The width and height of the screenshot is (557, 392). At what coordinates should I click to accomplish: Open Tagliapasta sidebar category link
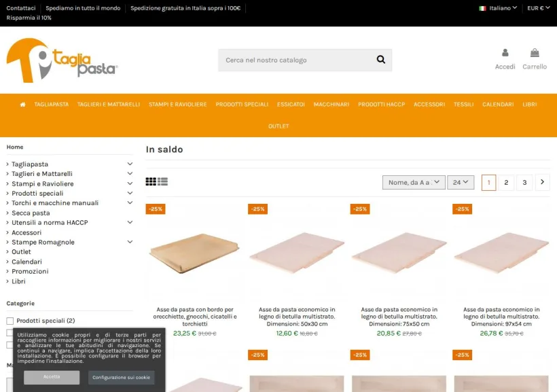(x=30, y=164)
